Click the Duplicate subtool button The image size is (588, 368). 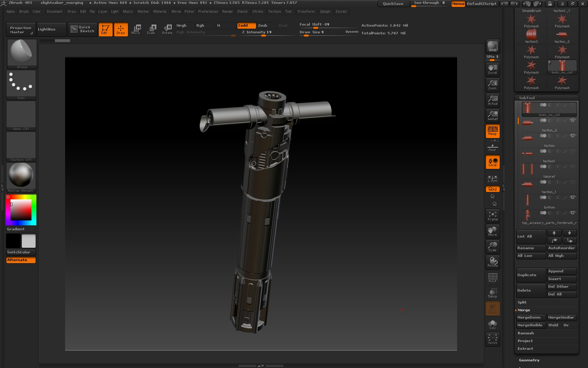click(x=531, y=275)
